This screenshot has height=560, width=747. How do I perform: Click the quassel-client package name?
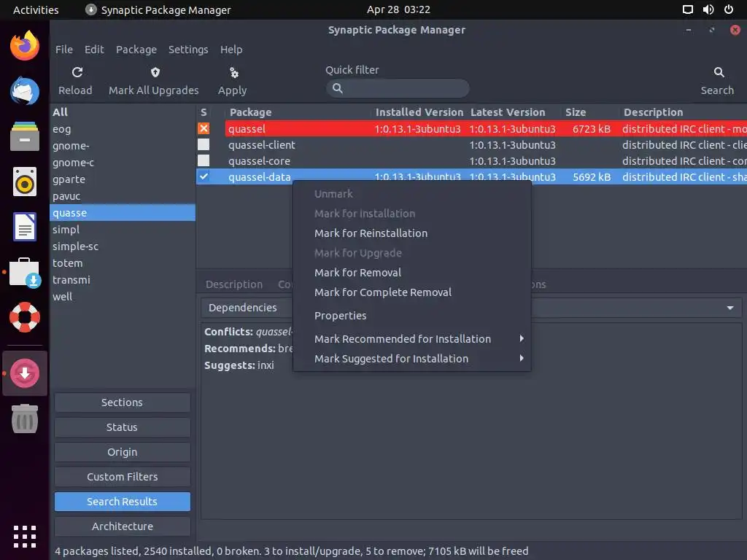[262, 145]
